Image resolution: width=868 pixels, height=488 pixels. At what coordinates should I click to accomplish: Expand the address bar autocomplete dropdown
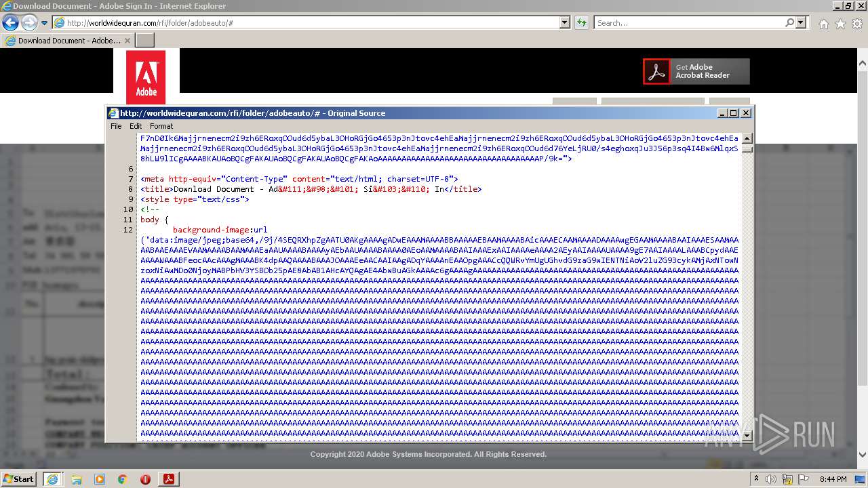(x=565, y=22)
